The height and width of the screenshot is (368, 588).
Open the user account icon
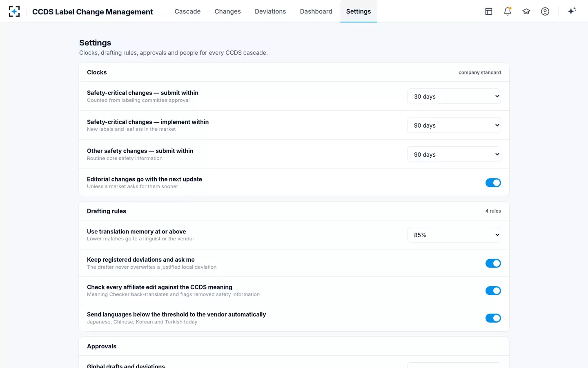(x=545, y=11)
